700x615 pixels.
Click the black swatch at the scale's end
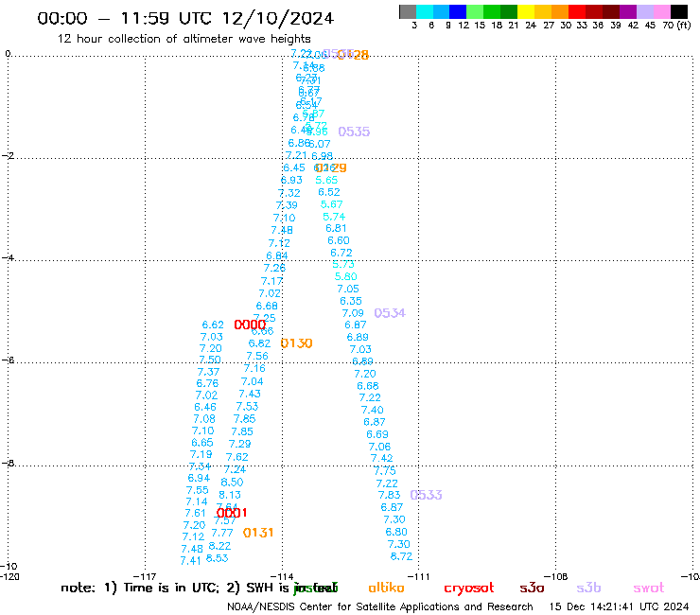coord(679,11)
